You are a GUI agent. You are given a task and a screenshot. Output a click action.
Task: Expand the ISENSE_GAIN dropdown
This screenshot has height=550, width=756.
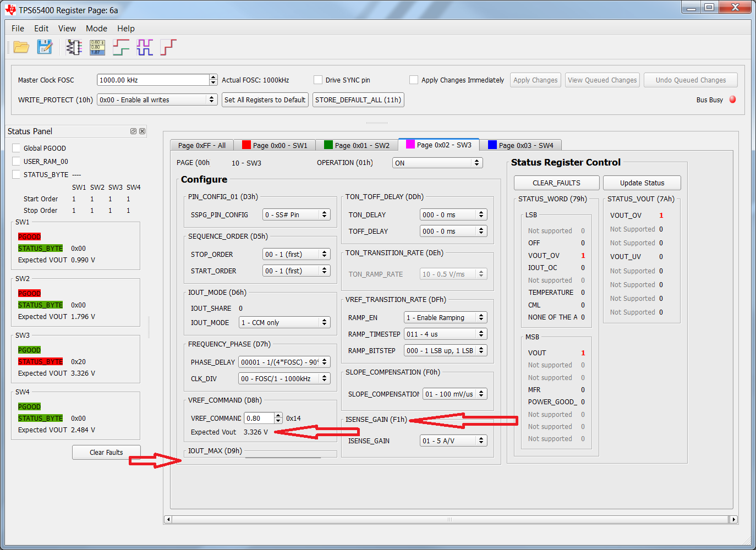453,441
